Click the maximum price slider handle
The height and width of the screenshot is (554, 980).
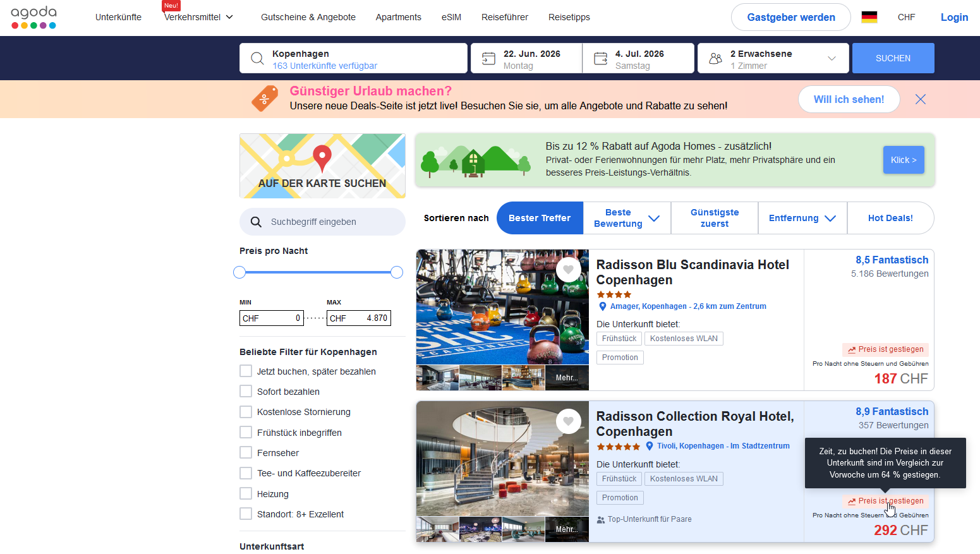pyautogui.click(x=397, y=272)
